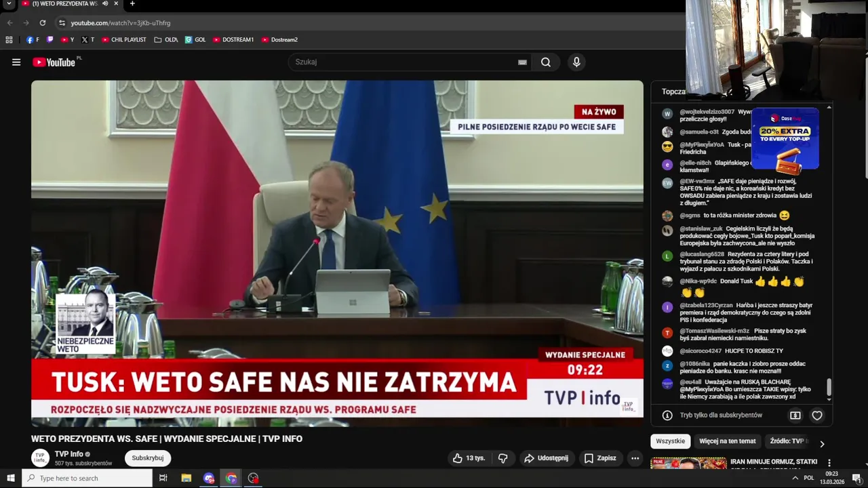Screen dimensions: 868x488
Task: Open Task View on the taskbar
Action: coord(163,479)
